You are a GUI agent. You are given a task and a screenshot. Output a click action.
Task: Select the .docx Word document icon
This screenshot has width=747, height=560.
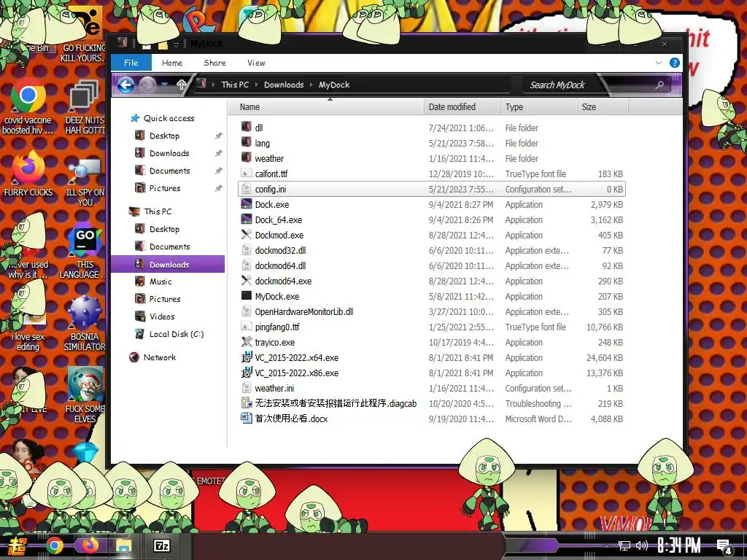(247, 418)
